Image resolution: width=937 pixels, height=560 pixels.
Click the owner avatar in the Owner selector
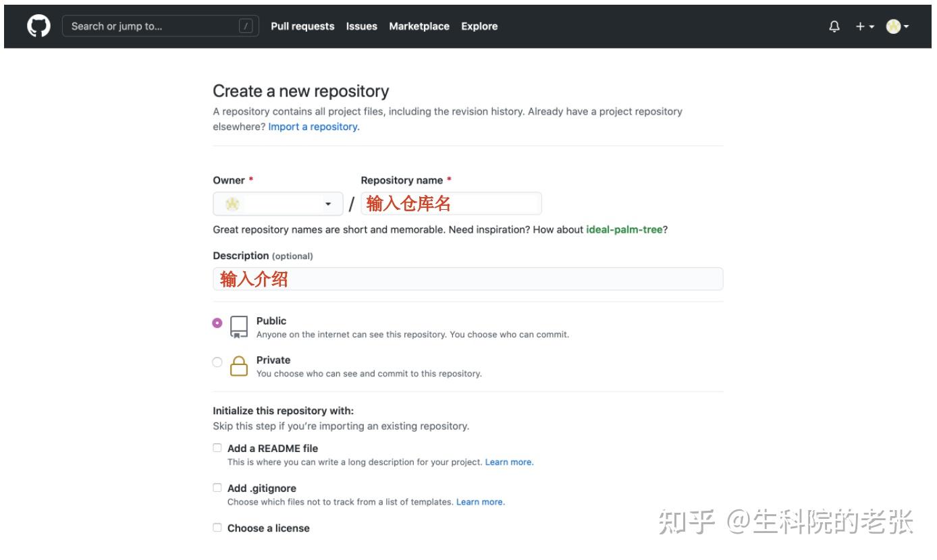tap(232, 203)
